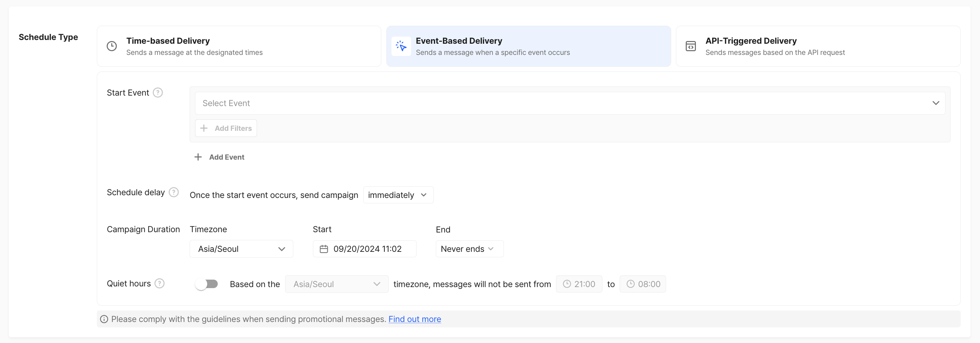Viewport: 980px width, 343px height.
Task: Open the immediately schedule delay dropdown
Action: 398,195
